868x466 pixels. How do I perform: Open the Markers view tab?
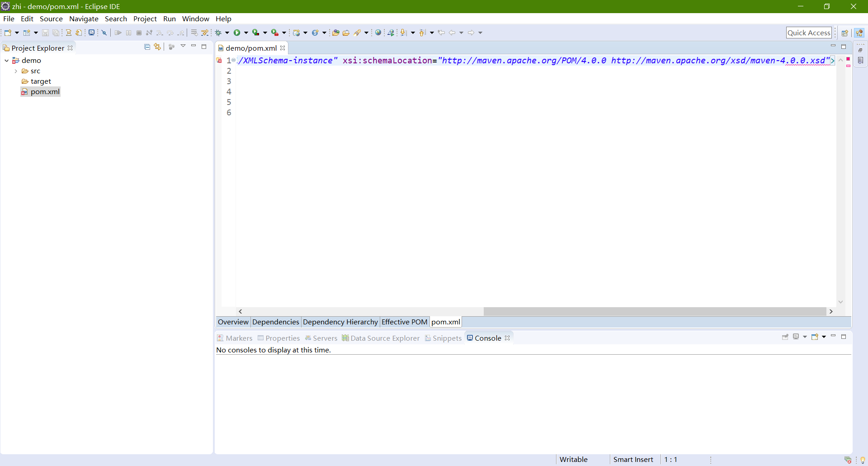click(x=235, y=338)
